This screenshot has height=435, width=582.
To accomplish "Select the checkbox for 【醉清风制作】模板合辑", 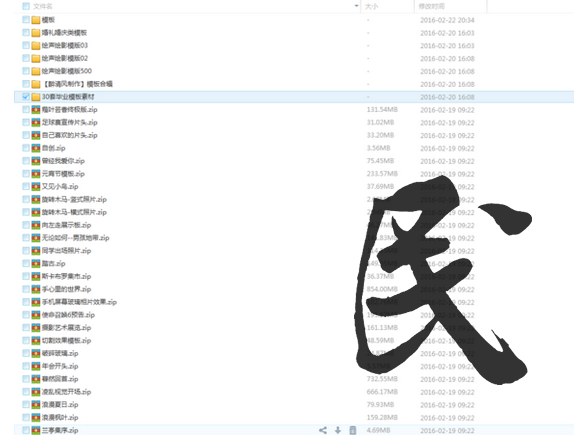I will point(26,84).
